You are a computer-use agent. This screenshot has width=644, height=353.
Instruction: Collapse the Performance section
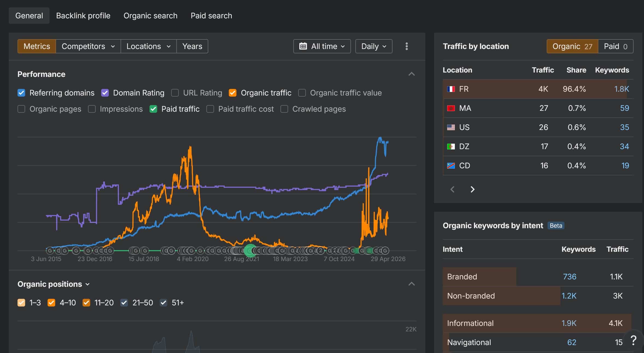[x=411, y=74]
